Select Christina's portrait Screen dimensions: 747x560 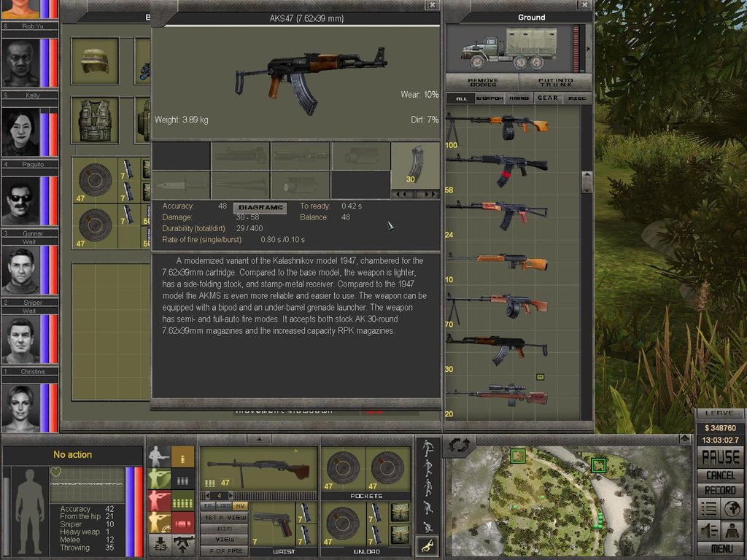(x=21, y=408)
